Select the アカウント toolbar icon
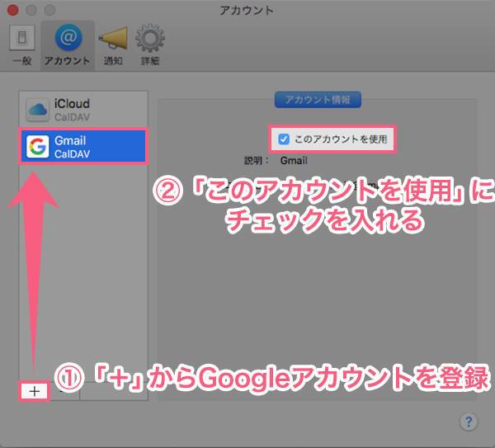 point(68,45)
